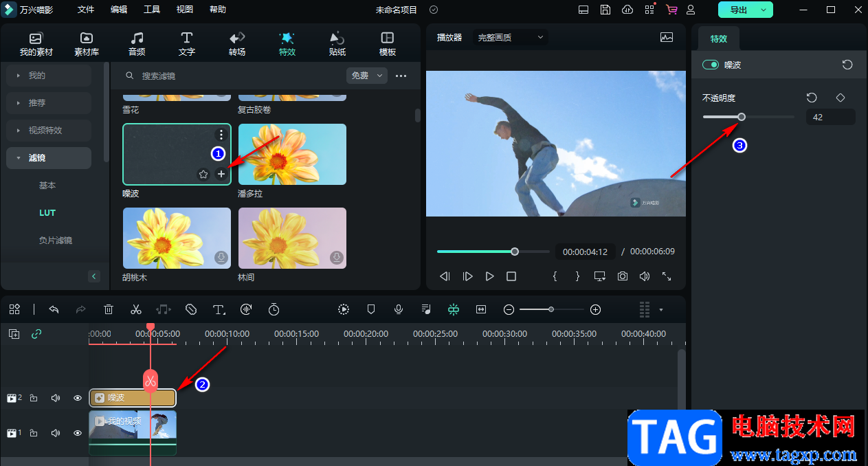Open the 文件 menu
The height and width of the screenshot is (466, 868).
[x=86, y=10]
